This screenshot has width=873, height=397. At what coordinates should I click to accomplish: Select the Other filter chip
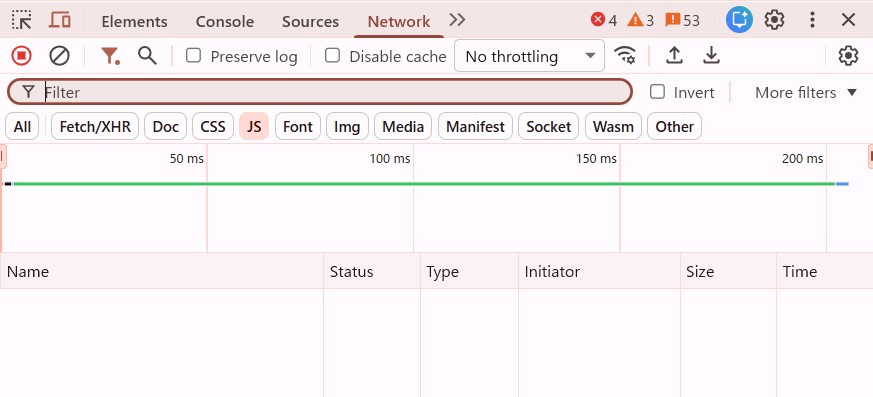pyautogui.click(x=674, y=127)
